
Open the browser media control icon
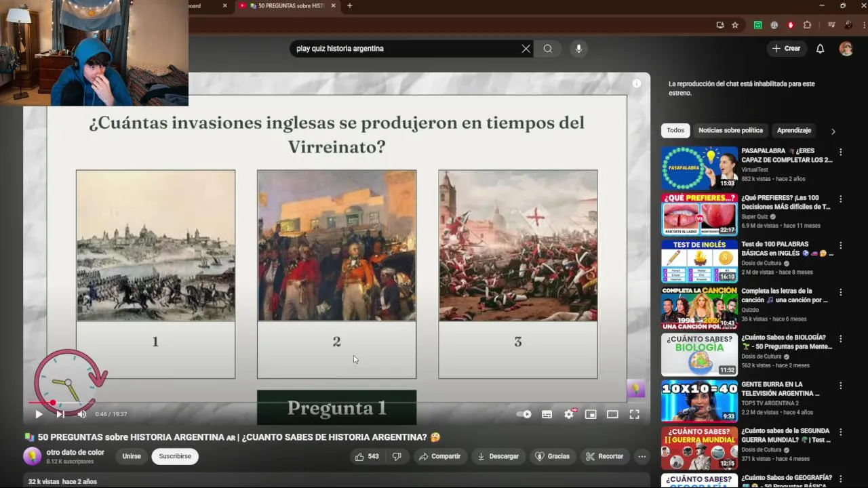click(x=831, y=25)
